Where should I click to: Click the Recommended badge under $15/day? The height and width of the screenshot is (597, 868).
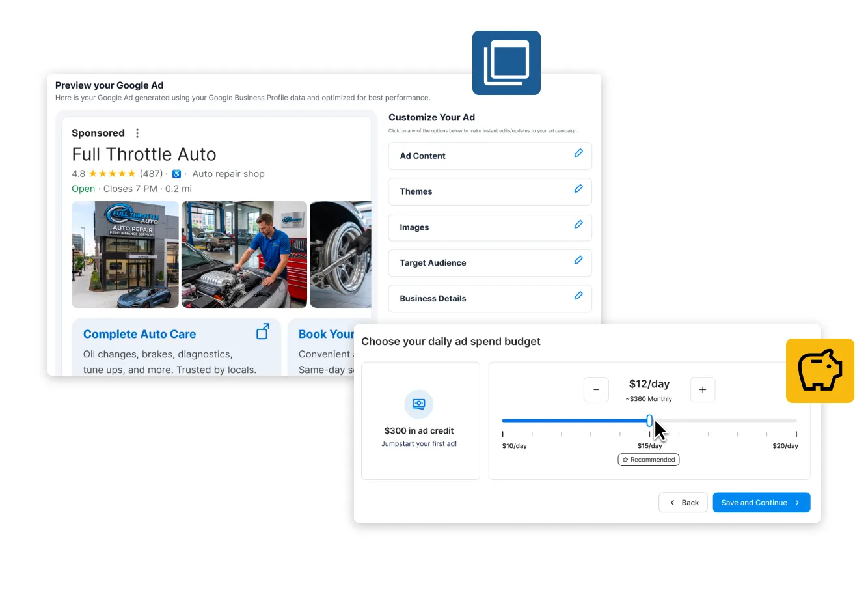(x=648, y=460)
